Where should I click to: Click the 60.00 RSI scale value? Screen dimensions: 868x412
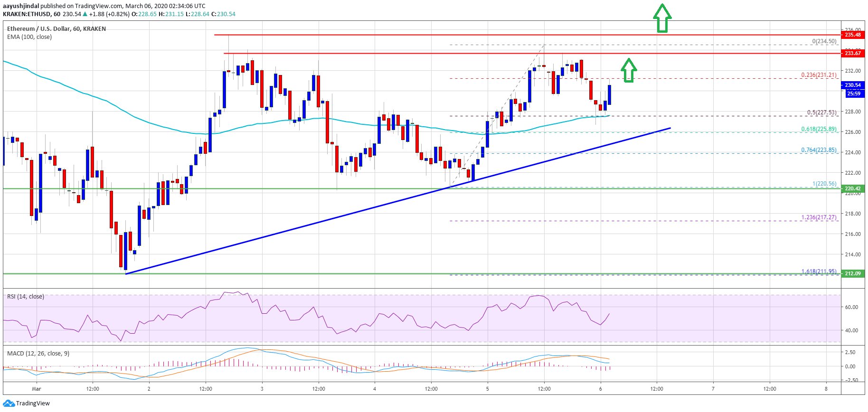851,307
